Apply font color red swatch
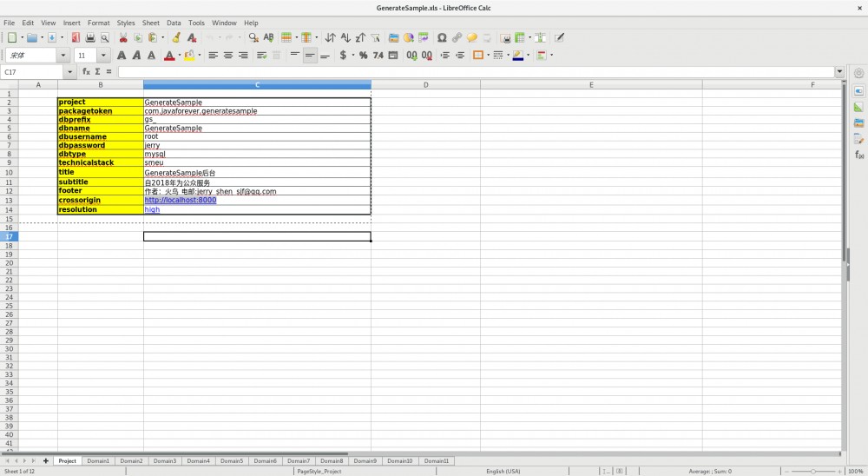The image size is (868, 476). (169, 55)
